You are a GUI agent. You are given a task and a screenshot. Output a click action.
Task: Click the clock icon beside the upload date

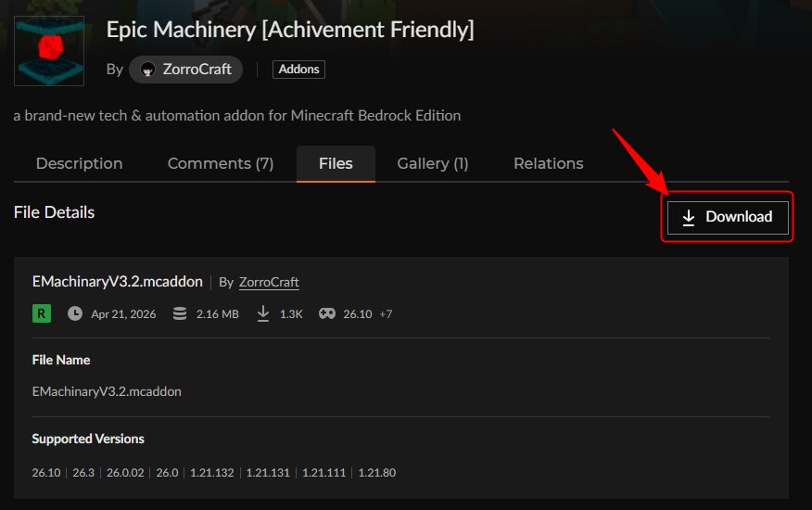click(75, 313)
